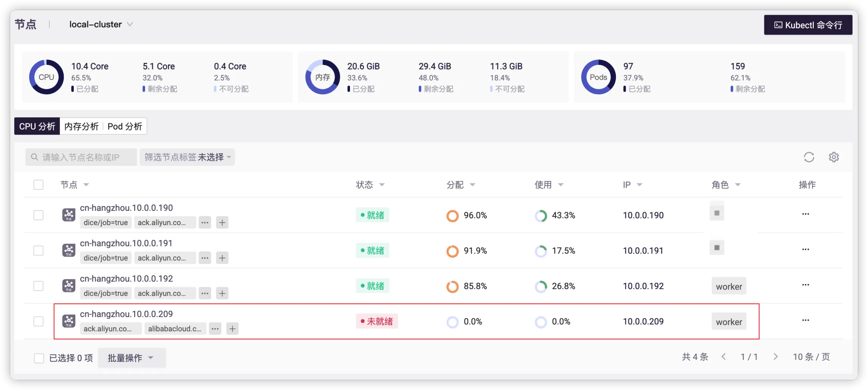Tick the checkbox for node cn-hangzhou.10.0.0.209
The width and height of the screenshot is (868, 390).
38,321
